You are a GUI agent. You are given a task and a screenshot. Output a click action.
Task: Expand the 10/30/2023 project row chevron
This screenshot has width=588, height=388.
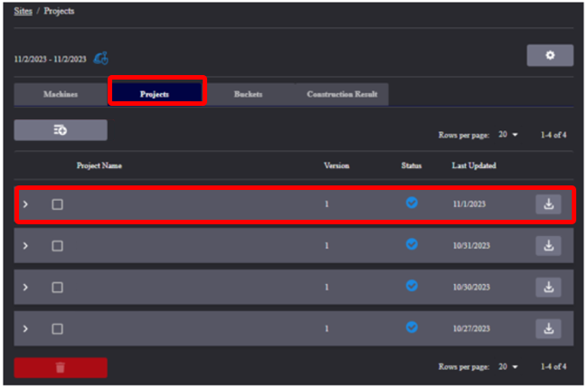pos(25,287)
